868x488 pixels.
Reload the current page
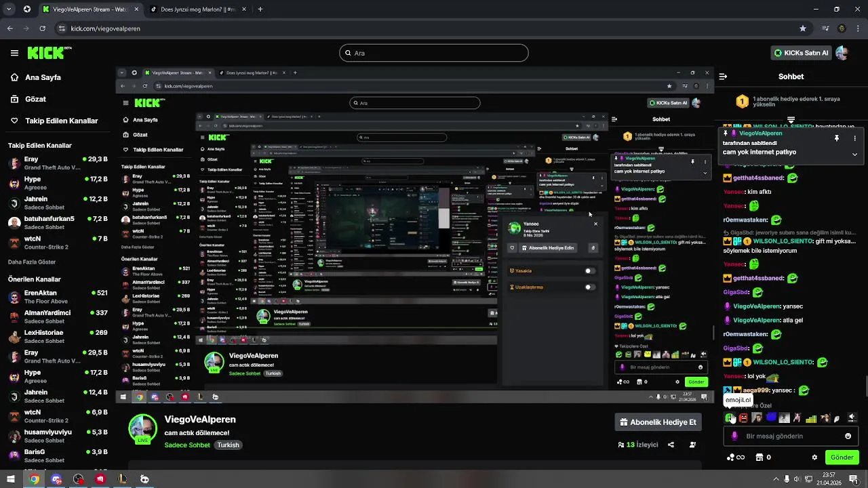[x=43, y=28]
